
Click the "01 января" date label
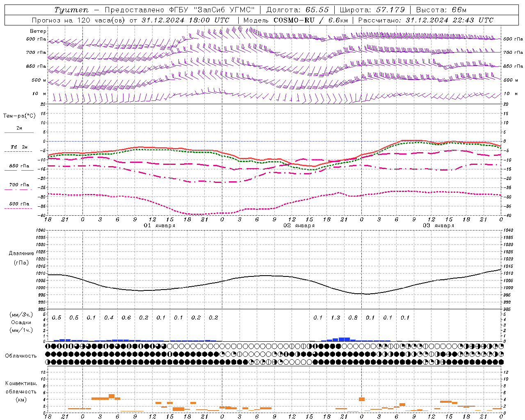tap(160, 226)
